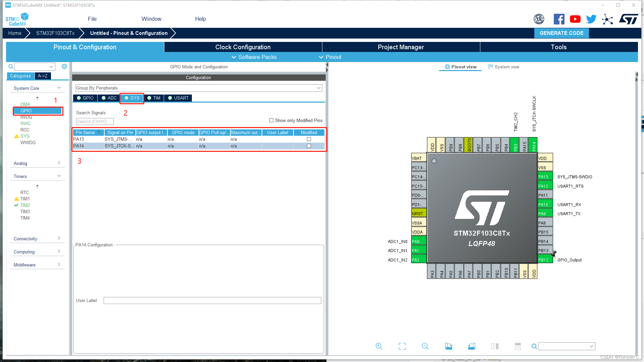Click the zoom out icon below the chip
The height and width of the screenshot is (362, 644).
pos(425,346)
